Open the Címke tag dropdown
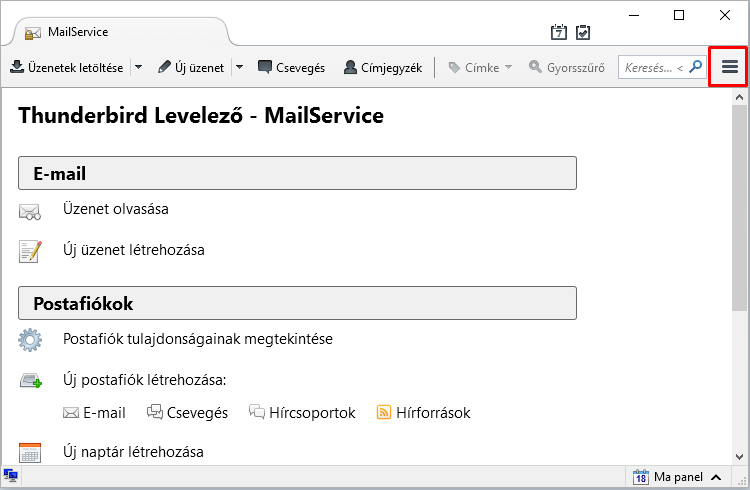This screenshot has width=750, height=490. pyautogui.click(x=480, y=67)
